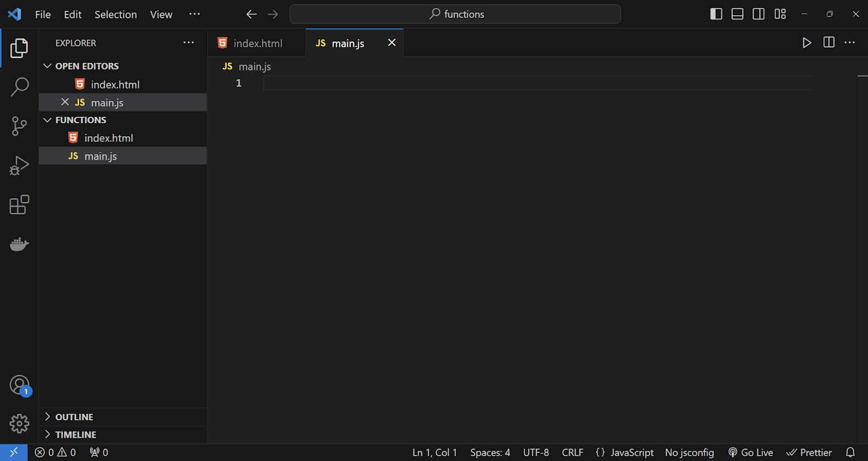
Task: Go back with the left navigation arrow
Action: pos(251,14)
